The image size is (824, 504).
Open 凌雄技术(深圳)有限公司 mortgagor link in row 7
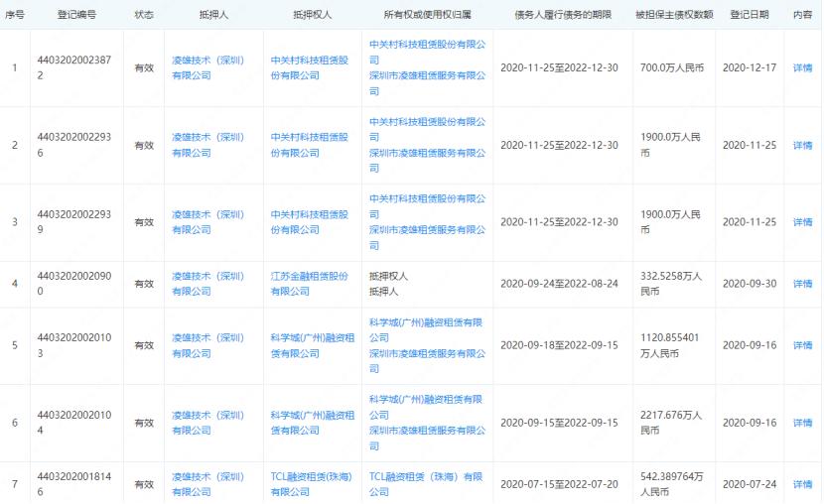pos(208,484)
